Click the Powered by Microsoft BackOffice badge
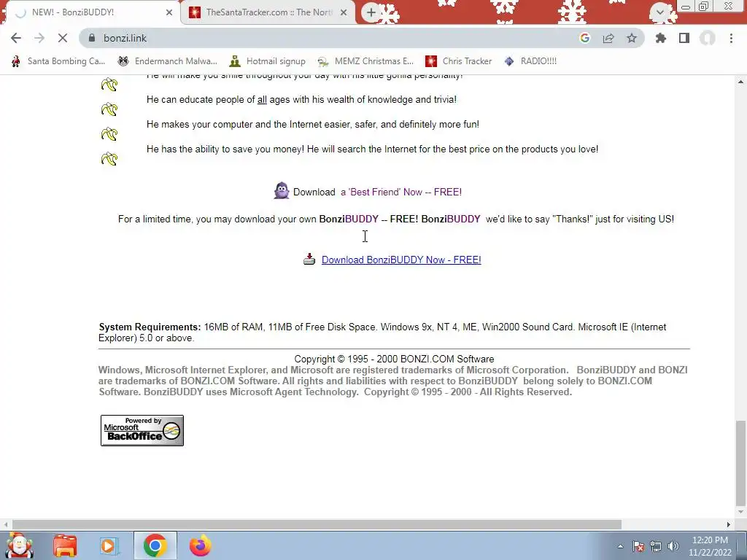747x560 pixels. pos(142,430)
